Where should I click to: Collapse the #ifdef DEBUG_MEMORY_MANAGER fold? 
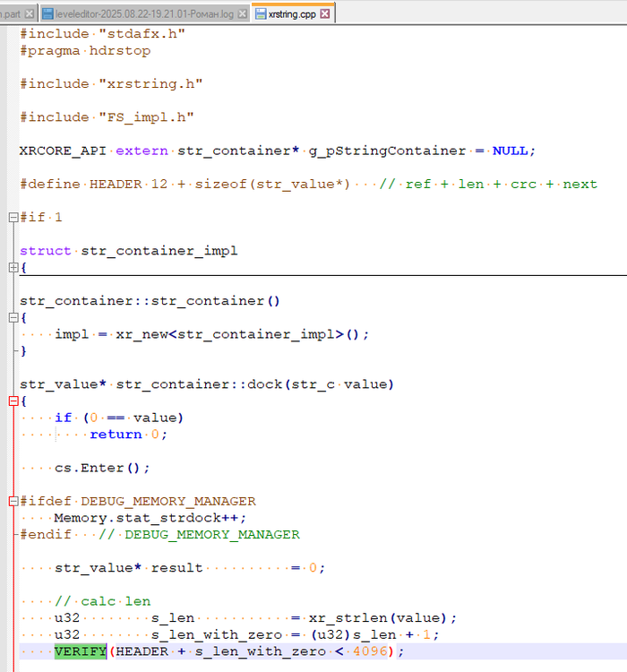pyautogui.click(x=13, y=502)
